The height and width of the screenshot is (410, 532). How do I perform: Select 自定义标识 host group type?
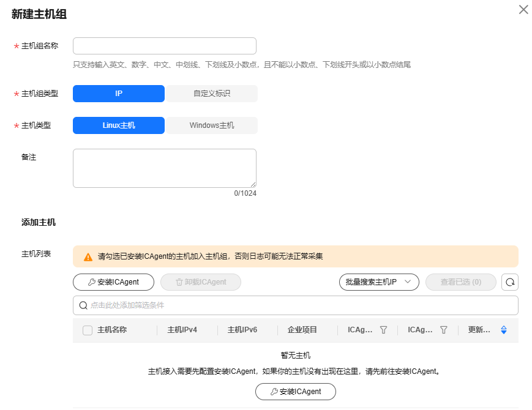coord(212,94)
